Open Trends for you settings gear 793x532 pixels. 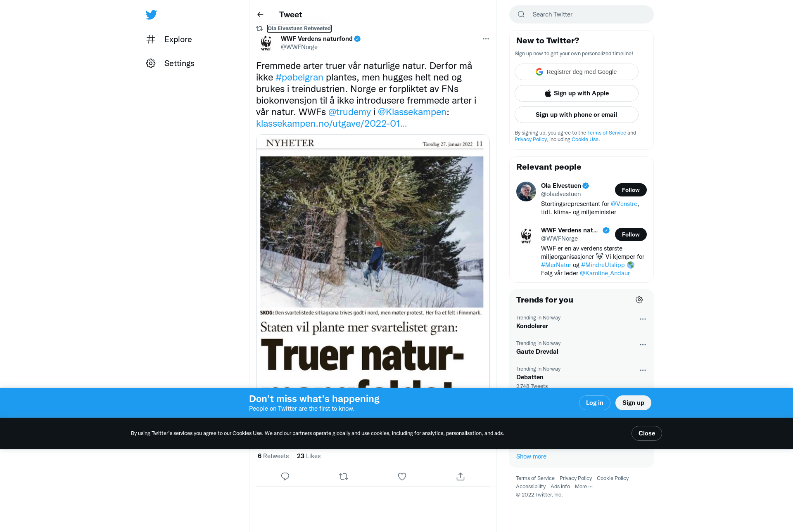point(639,300)
